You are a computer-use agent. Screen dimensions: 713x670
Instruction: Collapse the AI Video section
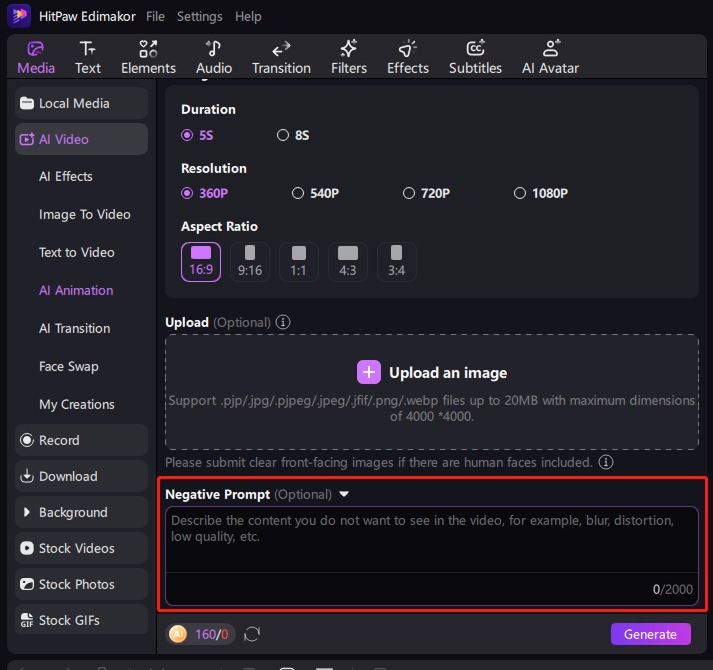(x=81, y=139)
